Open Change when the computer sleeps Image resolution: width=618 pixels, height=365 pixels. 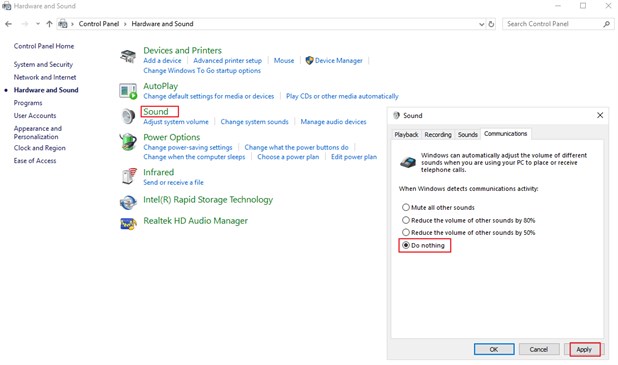pos(194,157)
